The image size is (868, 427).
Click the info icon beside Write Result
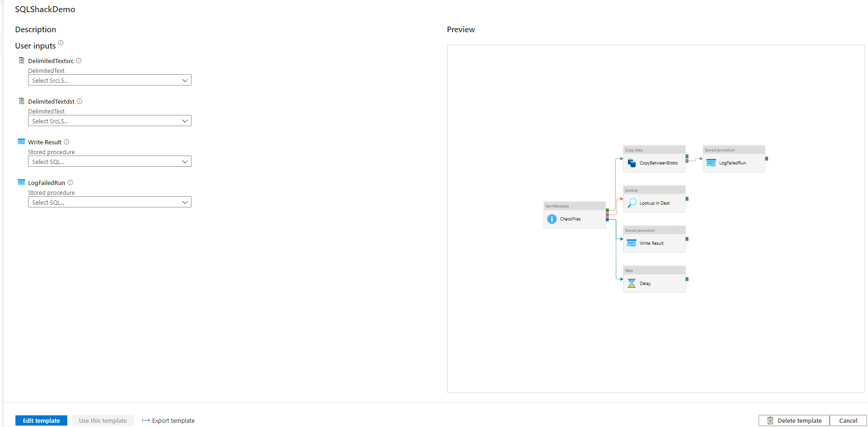click(x=67, y=142)
